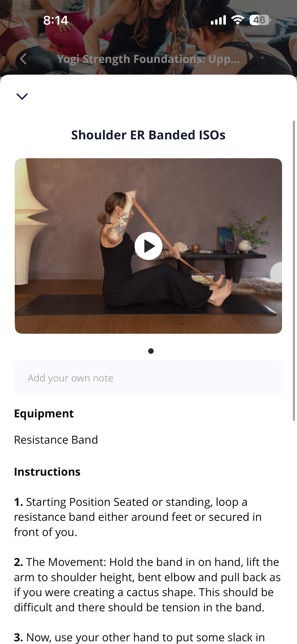This screenshot has width=297, height=644.
Task: Play the Shoulder ER Banded ISOs video
Action: [x=148, y=246]
